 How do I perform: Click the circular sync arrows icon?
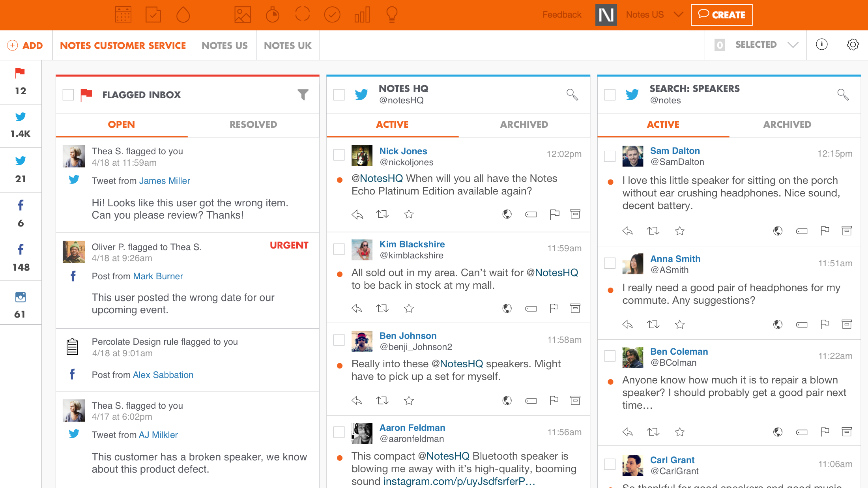[x=303, y=15]
